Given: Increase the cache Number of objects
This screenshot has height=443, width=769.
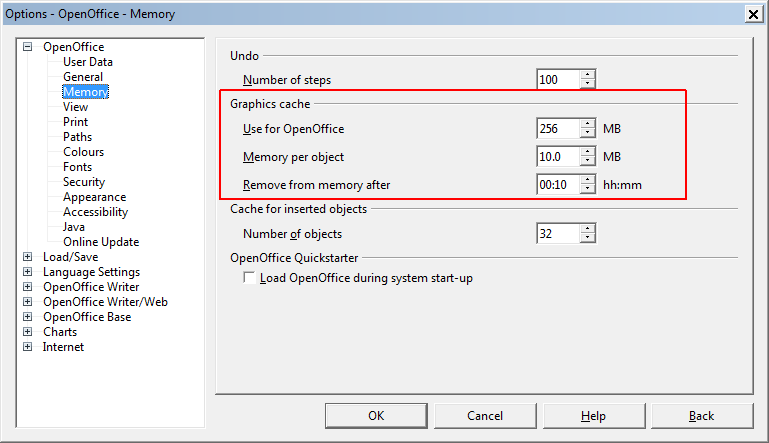Looking at the screenshot, I should (588, 229).
